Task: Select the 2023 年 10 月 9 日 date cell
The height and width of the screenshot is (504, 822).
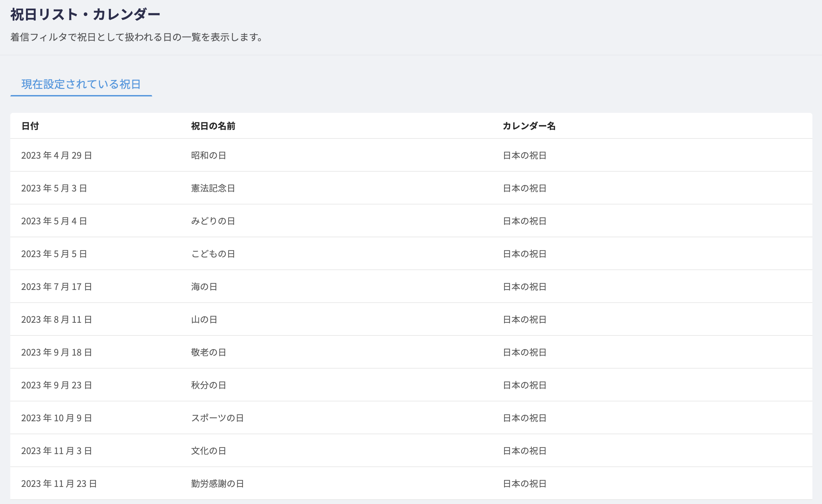Action: point(56,418)
